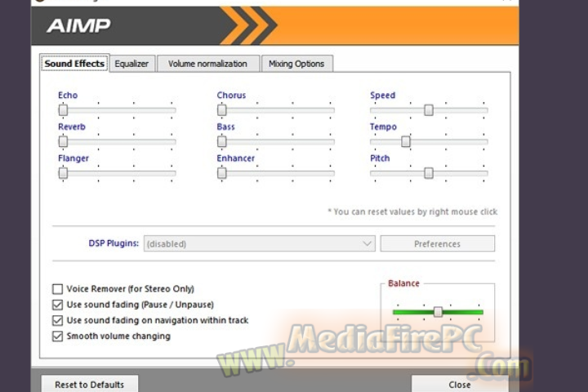Click the Bass slider handle

(x=222, y=141)
